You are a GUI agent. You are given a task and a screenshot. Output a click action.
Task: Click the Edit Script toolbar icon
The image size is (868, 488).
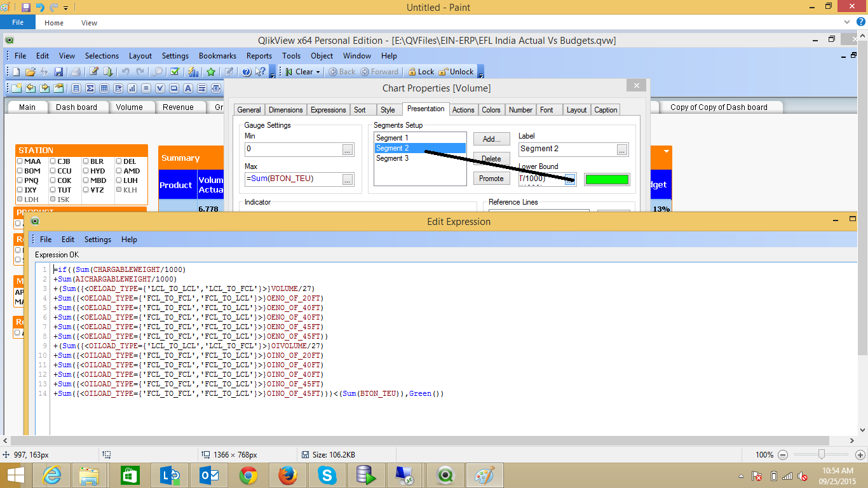point(93,72)
